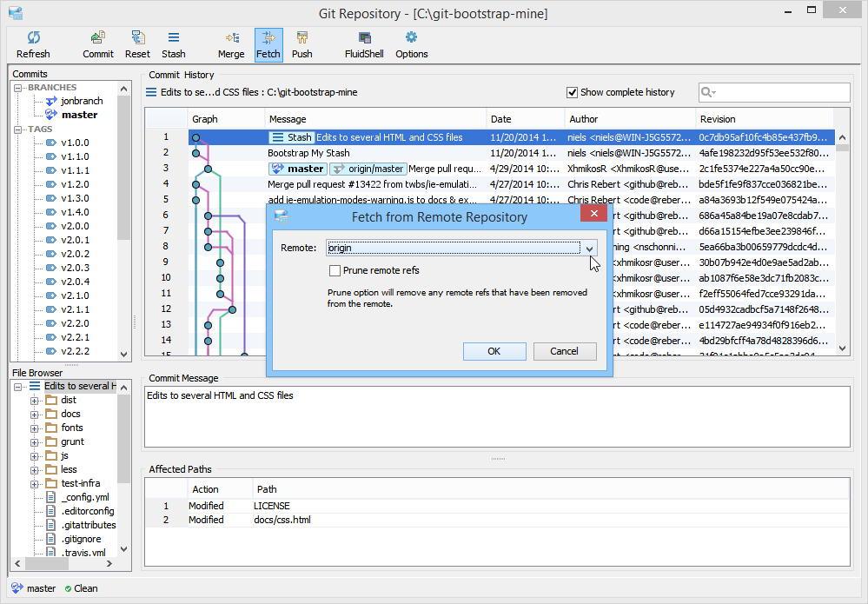Click the File Browser horizontal scrollbar
Screen dimensions: 868x604
[63, 563]
